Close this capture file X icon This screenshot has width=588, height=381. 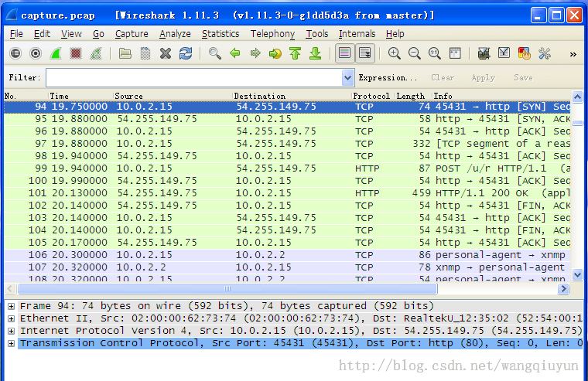[166, 53]
